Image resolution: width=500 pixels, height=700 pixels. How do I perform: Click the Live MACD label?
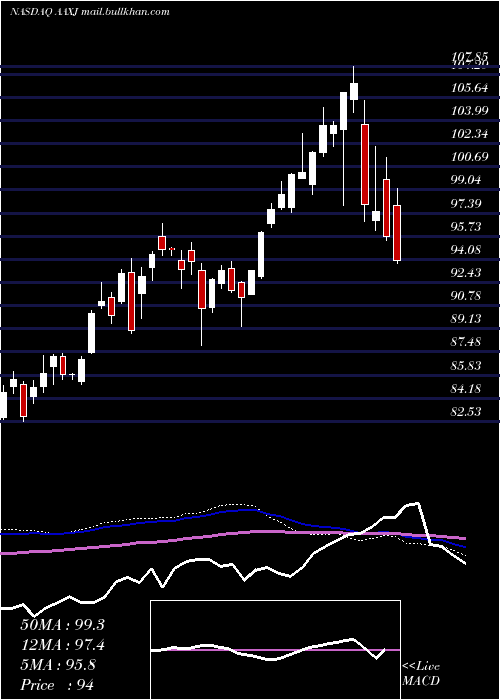coord(421,674)
